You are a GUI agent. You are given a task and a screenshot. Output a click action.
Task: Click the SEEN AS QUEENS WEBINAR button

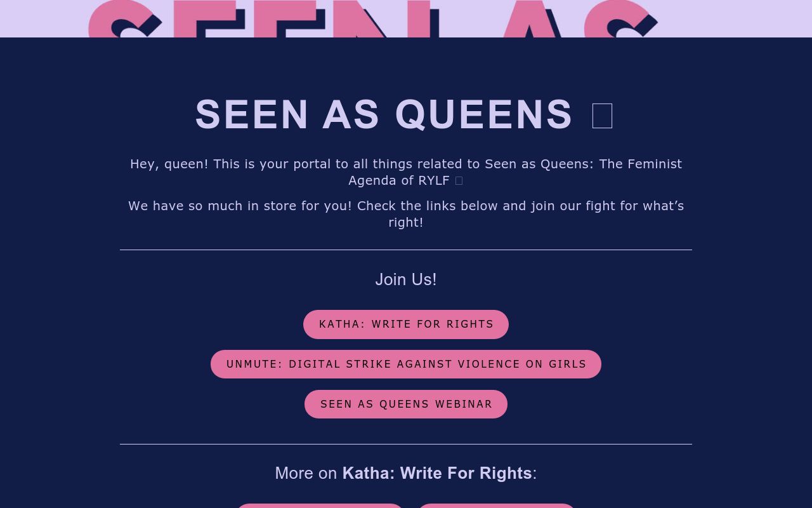point(406,404)
